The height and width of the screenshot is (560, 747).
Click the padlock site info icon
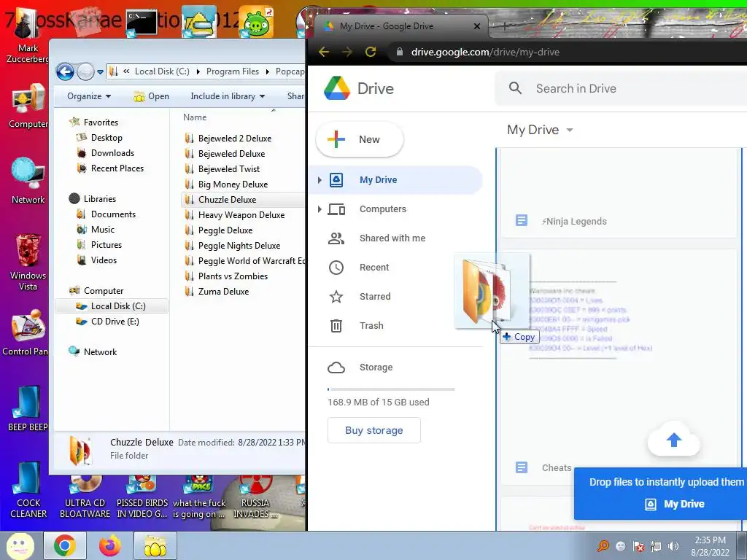tap(400, 52)
